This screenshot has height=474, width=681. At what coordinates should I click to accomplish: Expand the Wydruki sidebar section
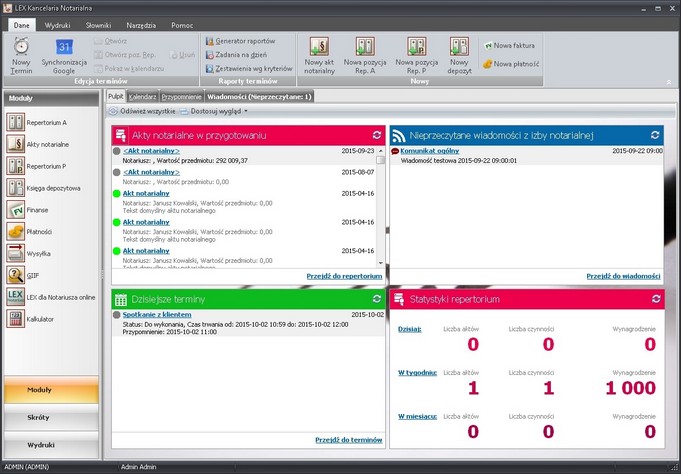tap(51, 444)
